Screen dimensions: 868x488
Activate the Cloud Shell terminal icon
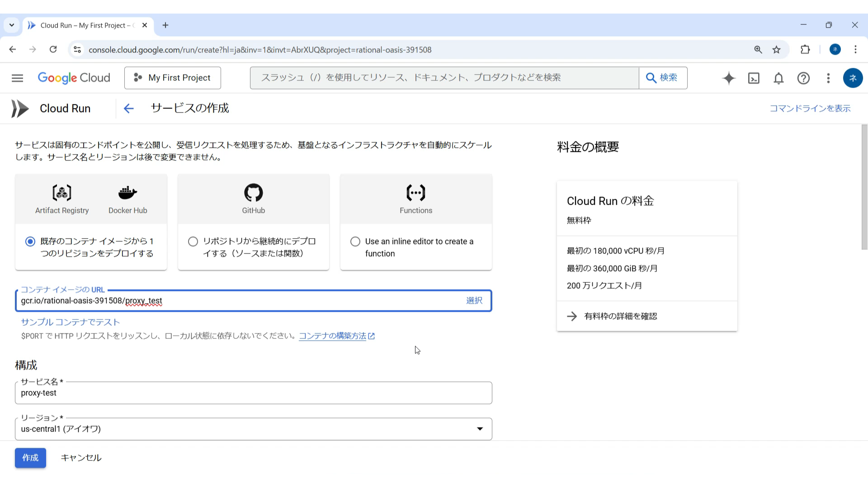pyautogui.click(x=754, y=78)
